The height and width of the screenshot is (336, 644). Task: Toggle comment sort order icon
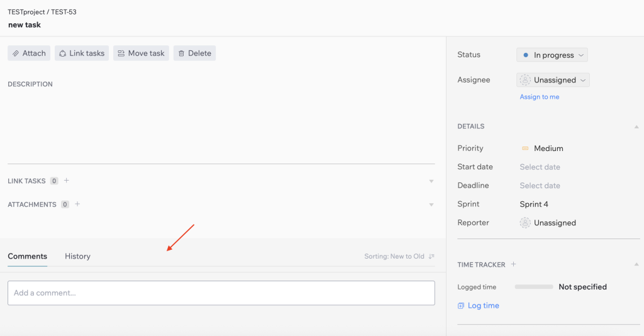(431, 256)
